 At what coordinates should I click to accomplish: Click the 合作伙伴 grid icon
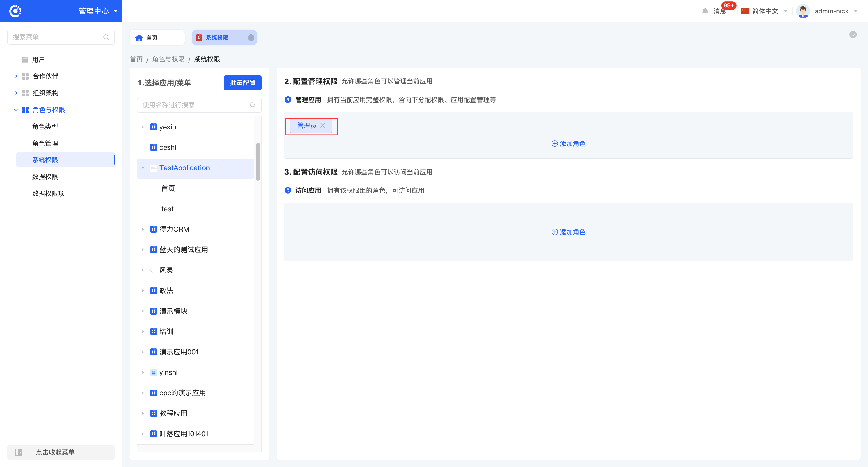(25, 76)
